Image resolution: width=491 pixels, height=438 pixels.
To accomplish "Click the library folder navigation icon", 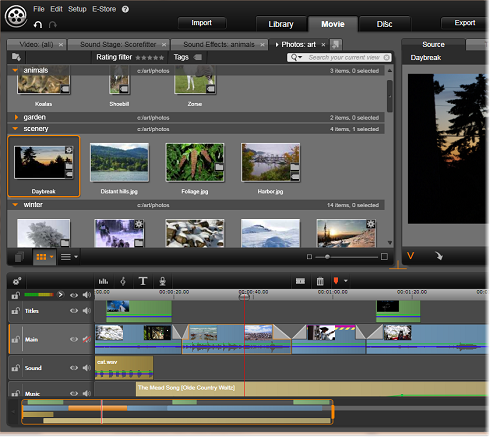I will coord(16,57).
